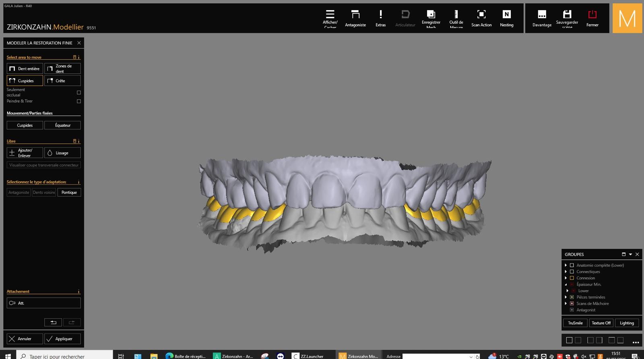Image resolution: width=644 pixels, height=359 pixels.
Task: Toggle visibility of Lower sub-item
Action: pos(574,291)
